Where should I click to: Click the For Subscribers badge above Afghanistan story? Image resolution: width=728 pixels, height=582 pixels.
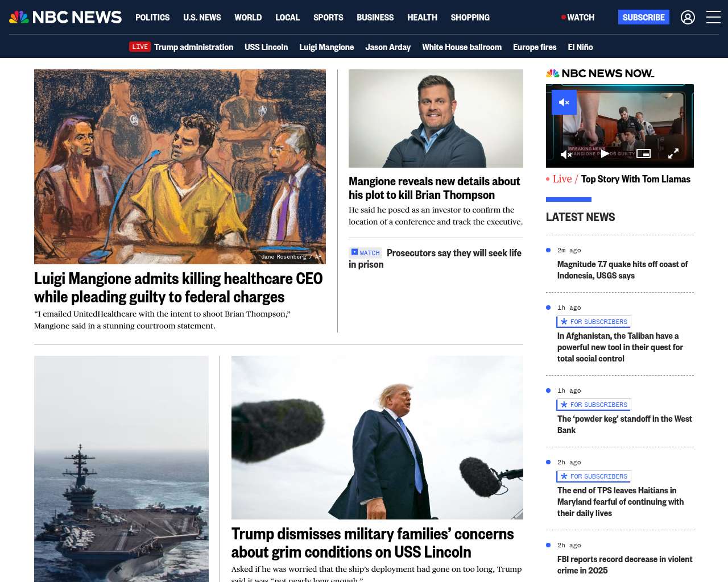click(594, 322)
